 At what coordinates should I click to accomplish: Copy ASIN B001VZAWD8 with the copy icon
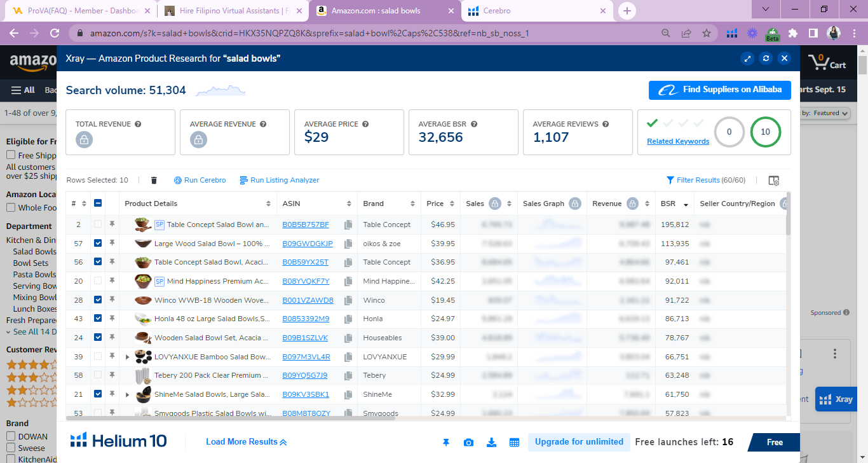click(x=348, y=300)
